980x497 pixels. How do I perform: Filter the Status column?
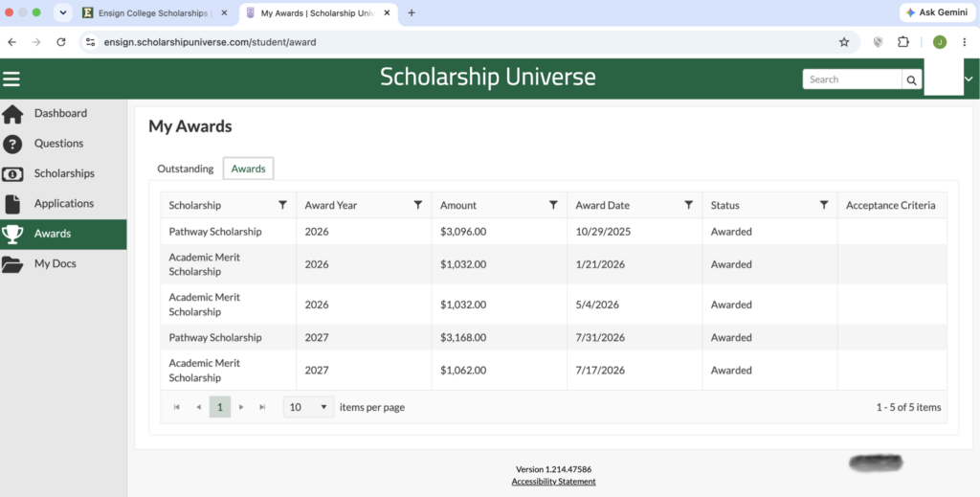[x=824, y=205]
